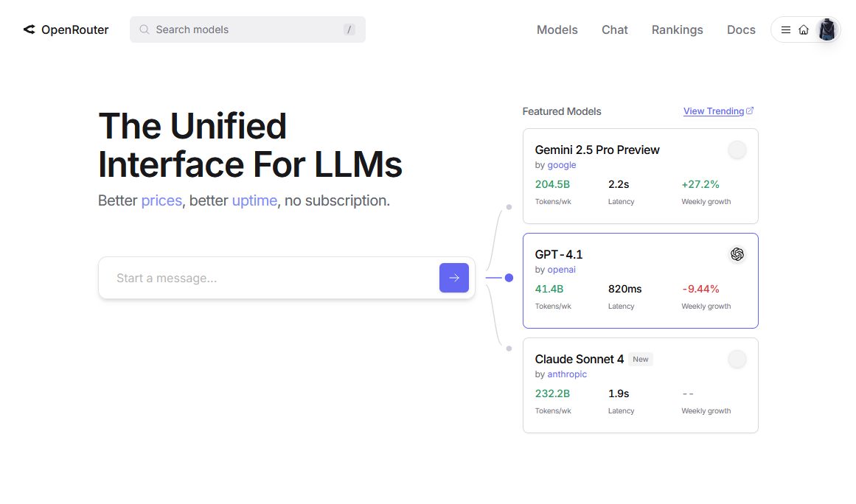Click The Unified Interface For LLMs headline
Screen dimensions: 856x504
250,145
